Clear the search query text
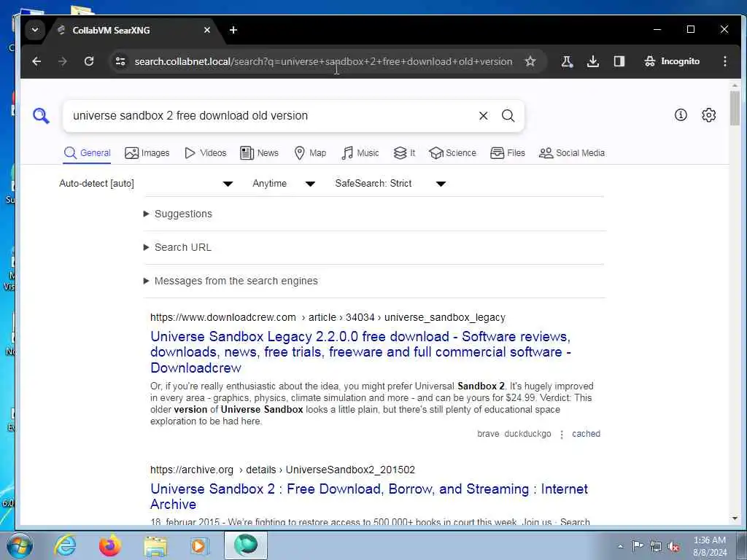Image resolution: width=747 pixels, height=560 pixels. (483, 116)
